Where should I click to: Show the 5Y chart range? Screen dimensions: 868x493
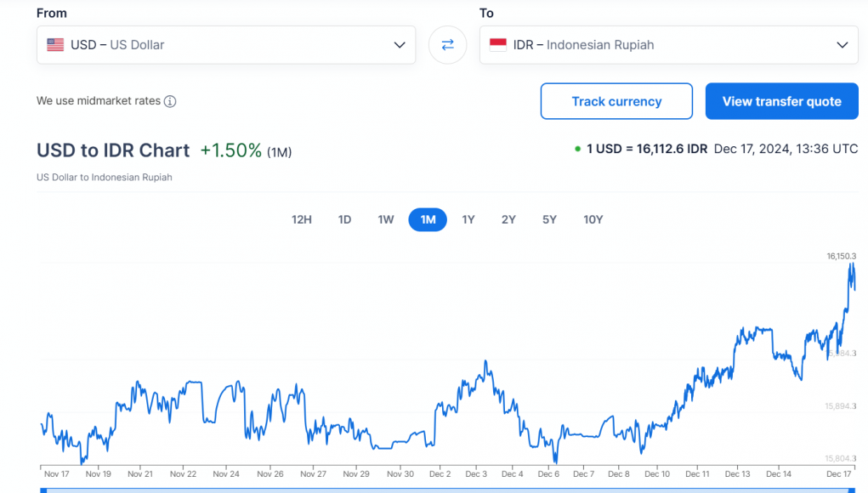coord(549,219)
